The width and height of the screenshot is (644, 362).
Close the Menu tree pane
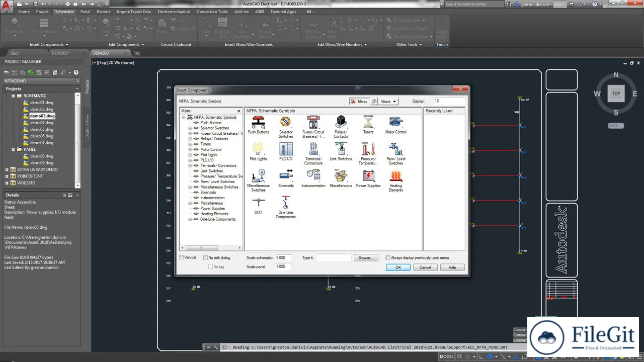239,111
